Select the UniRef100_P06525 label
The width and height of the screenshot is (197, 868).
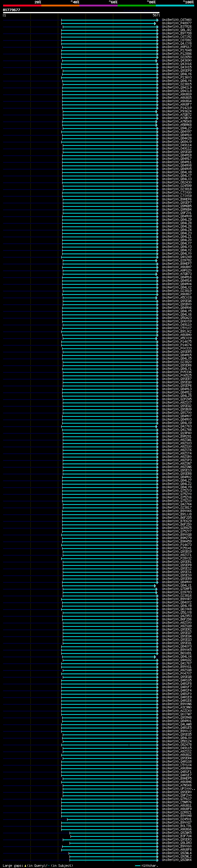pos(176,375)
